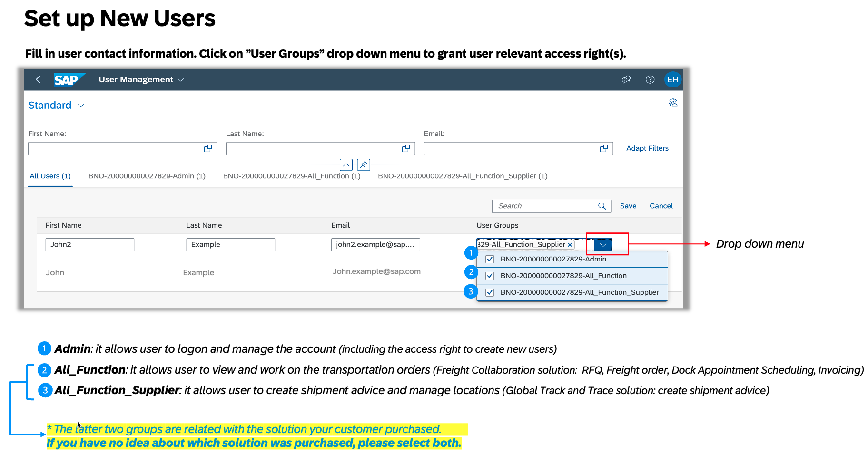The height and width of the screenshot is (454, 868).
Task: Click the search magnifier icon
Action: (602, 206)
